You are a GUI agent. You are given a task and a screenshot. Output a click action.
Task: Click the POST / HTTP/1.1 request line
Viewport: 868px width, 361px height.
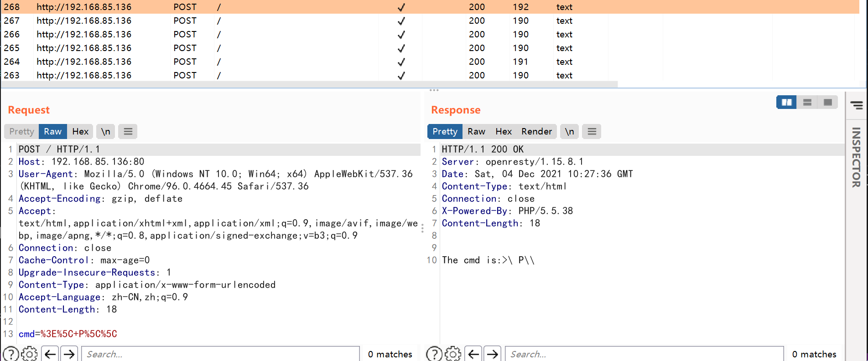tap(59, 149)
